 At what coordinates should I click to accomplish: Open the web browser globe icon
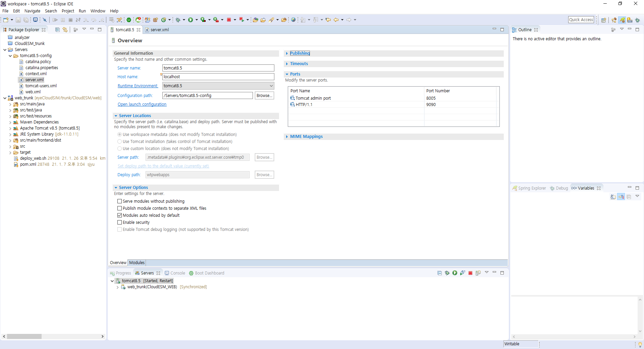[293, 20]
